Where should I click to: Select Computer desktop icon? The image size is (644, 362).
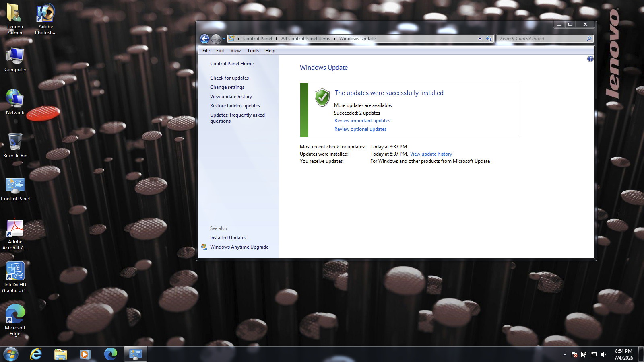pyautogui.click(x=15, y=60)
